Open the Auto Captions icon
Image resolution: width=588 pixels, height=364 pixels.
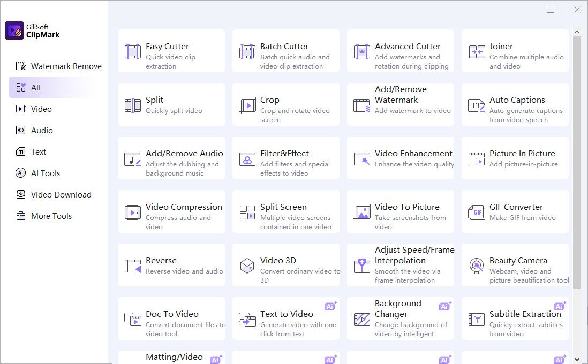[477, 105]
